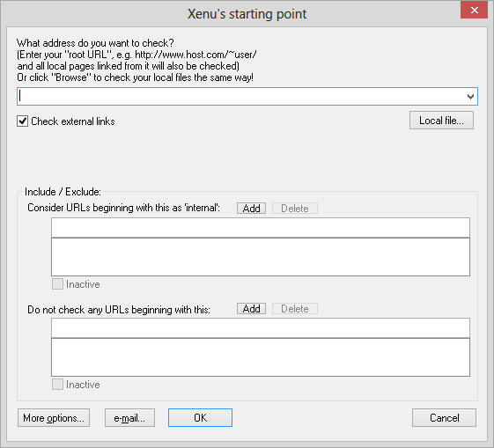Focus the internal URL text input box
Screen dimensions: 494x448
(x=261, y=227)
